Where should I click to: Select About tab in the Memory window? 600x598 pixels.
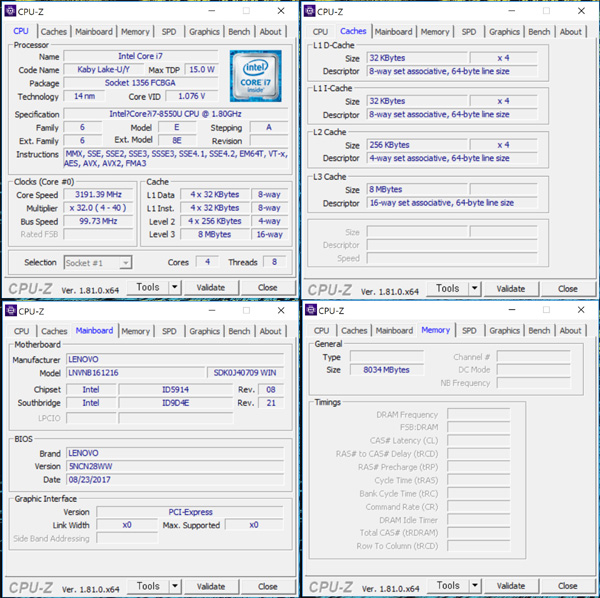[571, 331]
